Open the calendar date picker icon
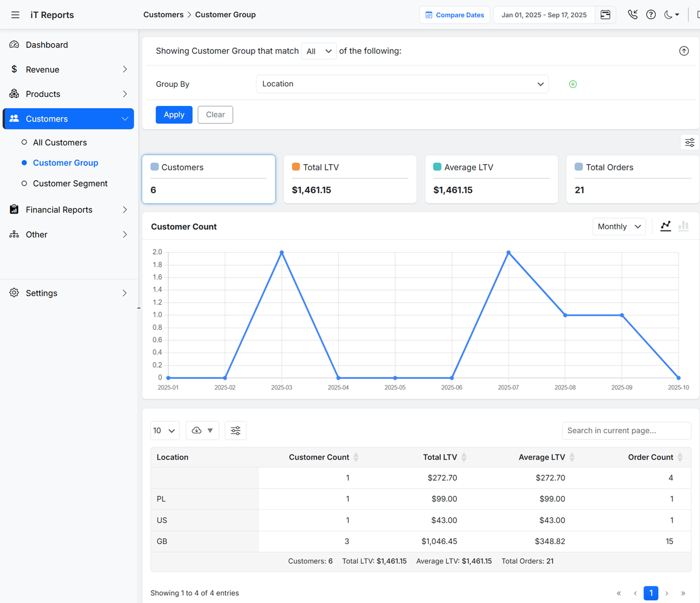 (605, 15)
